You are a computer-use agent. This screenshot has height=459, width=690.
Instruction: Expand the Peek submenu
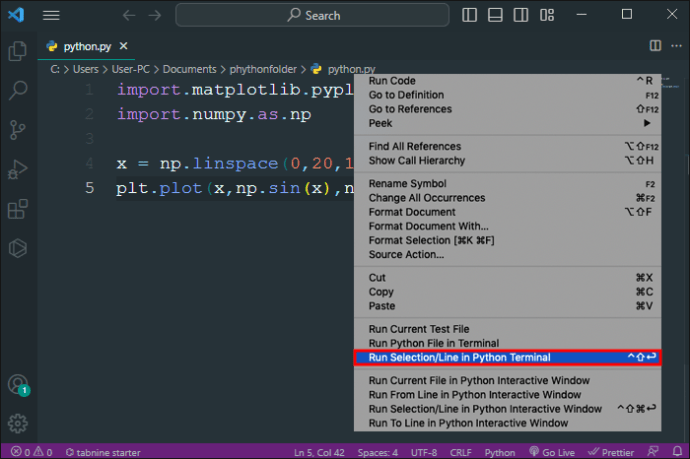tap(507, 123)
